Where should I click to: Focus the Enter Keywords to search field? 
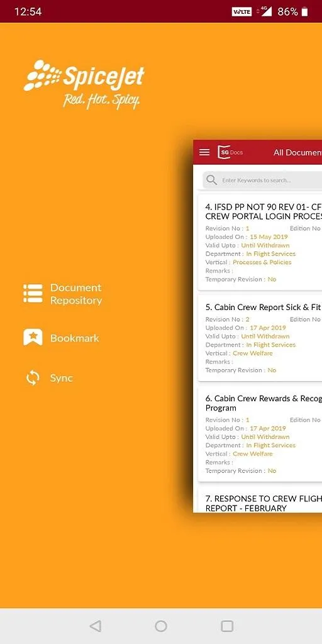(262, 180)
